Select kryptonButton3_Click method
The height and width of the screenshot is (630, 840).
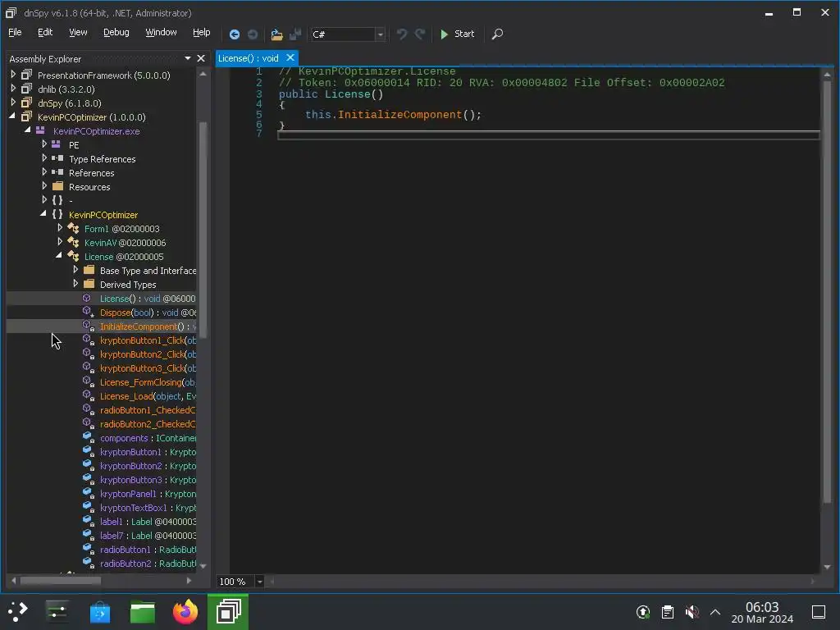click(148, 368)
